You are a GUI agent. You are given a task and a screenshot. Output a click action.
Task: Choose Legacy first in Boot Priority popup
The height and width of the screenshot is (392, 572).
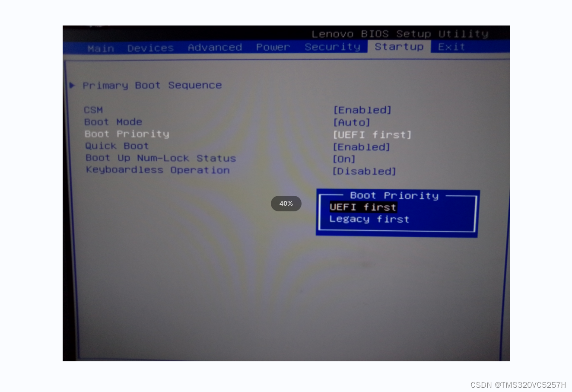[369, 219]
